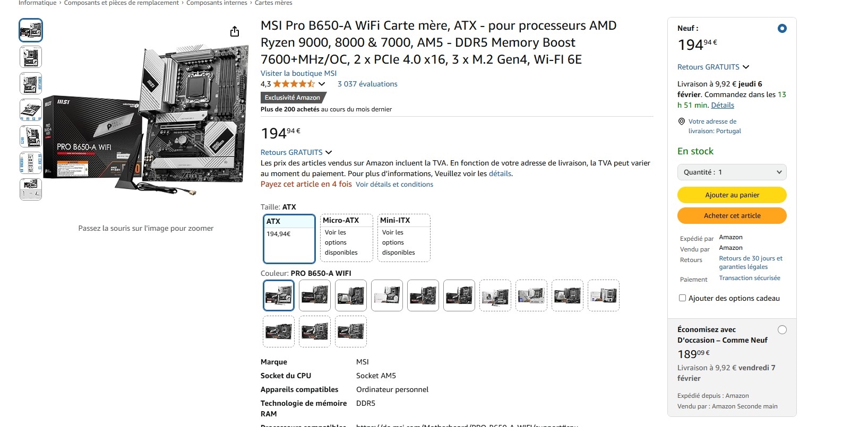
Task: Open the star rating breakdown chevron
Action: (x=322, y=84)
